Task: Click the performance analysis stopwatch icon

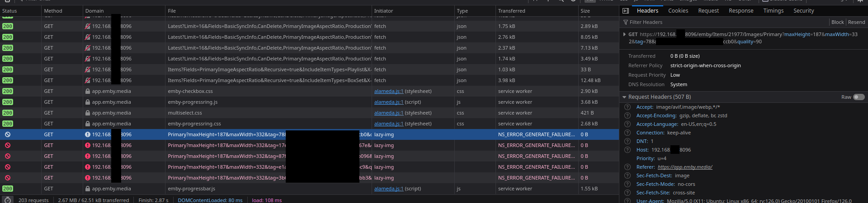Action: click(8, 200)
